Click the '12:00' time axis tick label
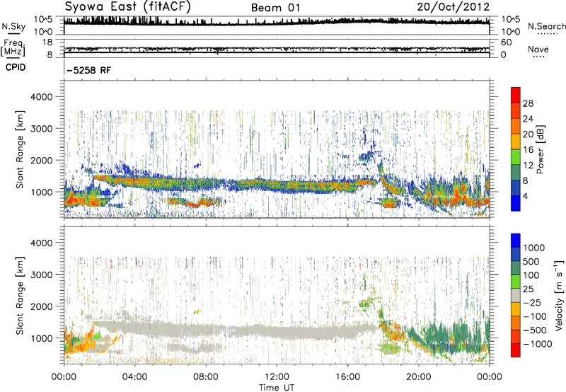Image resolution: width=566 pixels, height=392 pixels. pyautogui.click(x=277, y=377)
